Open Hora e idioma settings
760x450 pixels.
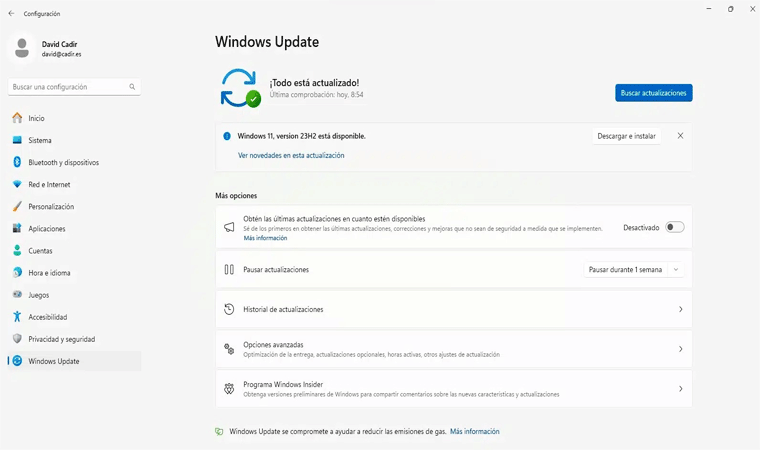[74, 273]
